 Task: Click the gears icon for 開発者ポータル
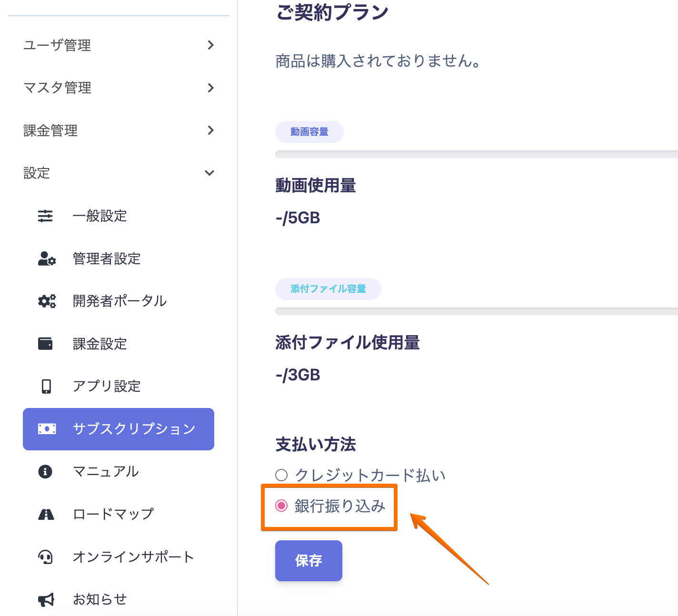[x=47, y=301]
